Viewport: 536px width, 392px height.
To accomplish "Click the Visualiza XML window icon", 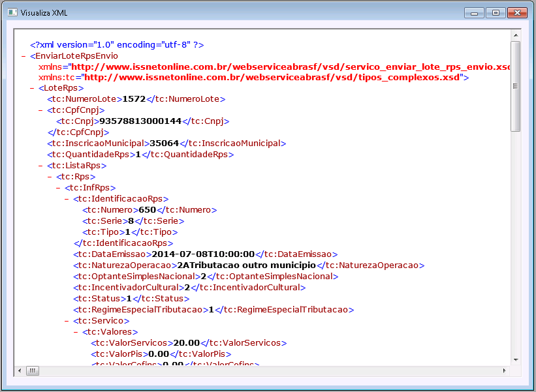I will (x=12, y=12).
